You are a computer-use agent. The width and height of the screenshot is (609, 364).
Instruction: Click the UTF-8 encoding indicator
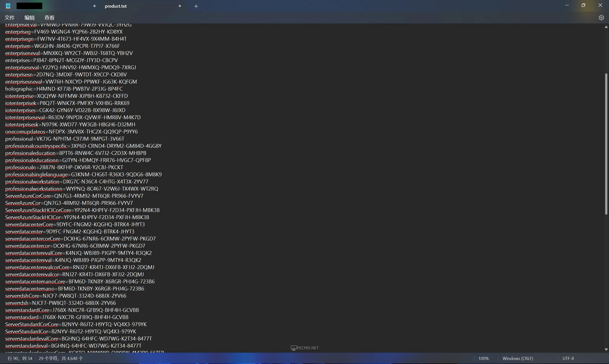click(x=568, y=358)
